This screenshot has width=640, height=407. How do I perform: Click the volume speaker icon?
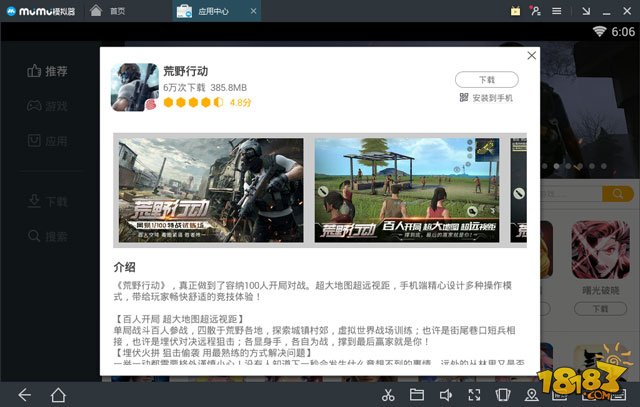tap(445, 395)
